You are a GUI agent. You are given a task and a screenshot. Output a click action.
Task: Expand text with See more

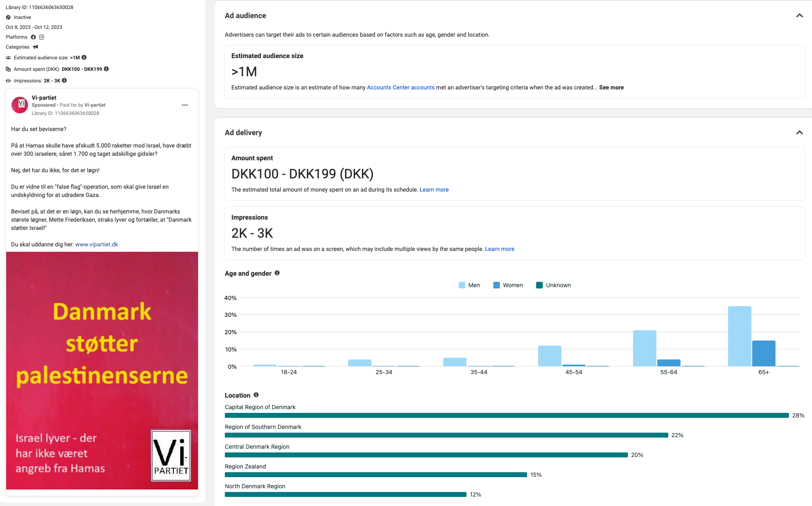[x=611, y=87]
